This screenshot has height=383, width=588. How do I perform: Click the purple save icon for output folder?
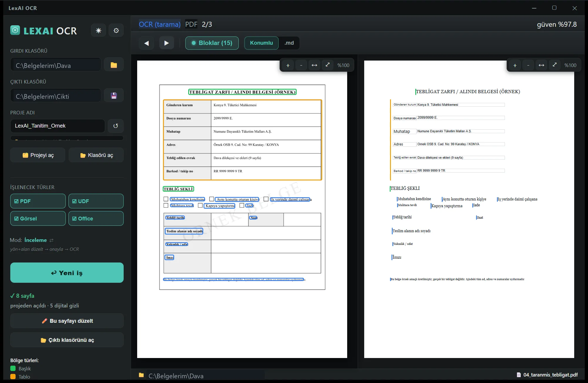coord(114,96)
